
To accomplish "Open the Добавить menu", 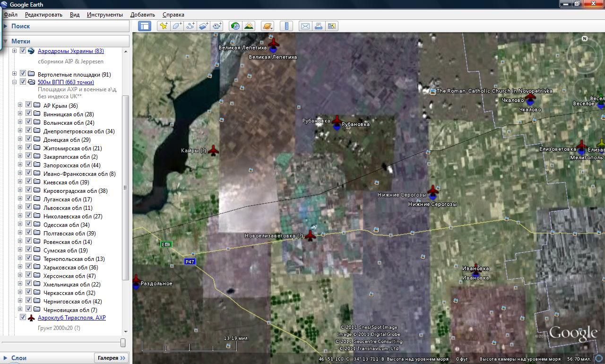I will 142,15.
